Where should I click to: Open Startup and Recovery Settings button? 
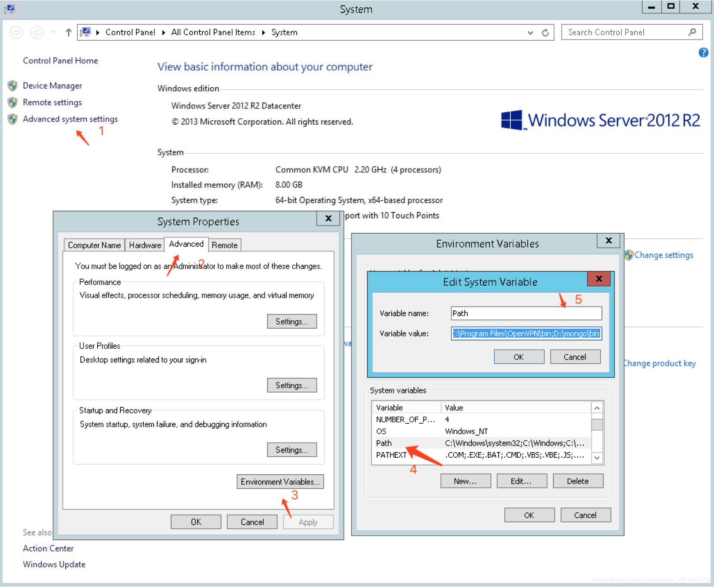coord(292,450)
